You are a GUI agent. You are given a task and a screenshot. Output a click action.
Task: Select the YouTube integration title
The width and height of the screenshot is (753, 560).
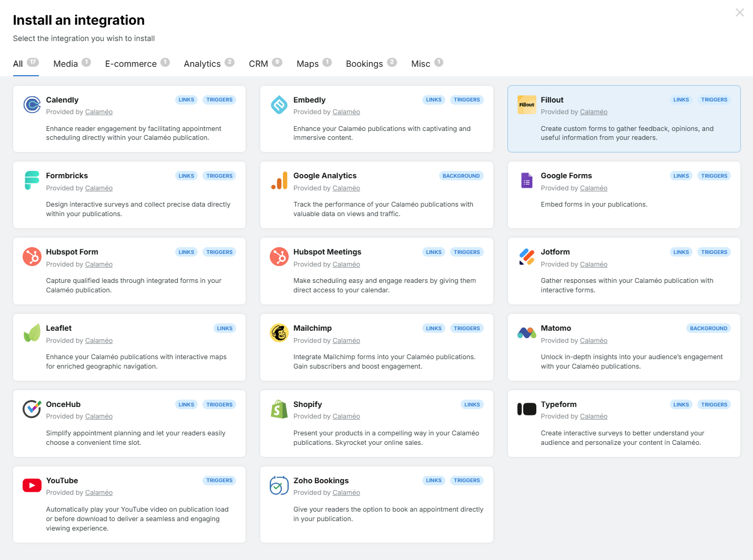click(62, 481)
